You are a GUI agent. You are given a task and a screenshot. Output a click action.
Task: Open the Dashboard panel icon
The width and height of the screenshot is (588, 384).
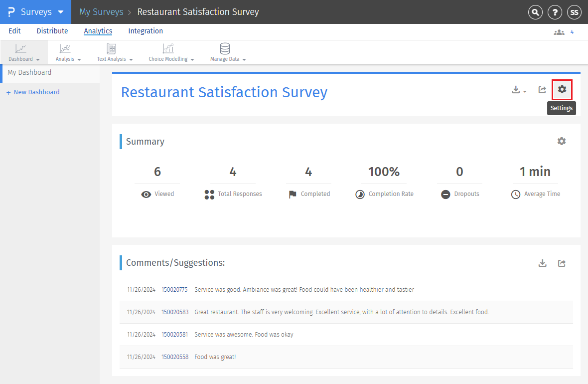pyautogui.click(x=20, y=49)
